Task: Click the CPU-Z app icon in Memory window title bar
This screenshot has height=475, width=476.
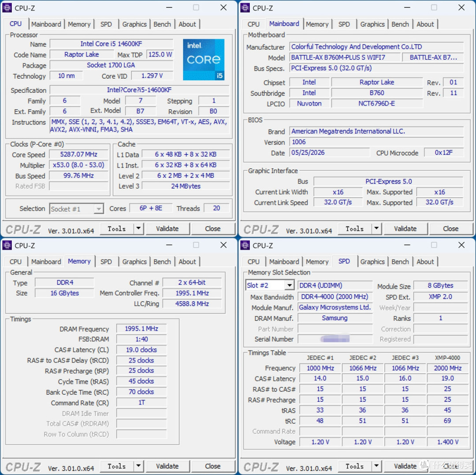Action: [7, 245]
